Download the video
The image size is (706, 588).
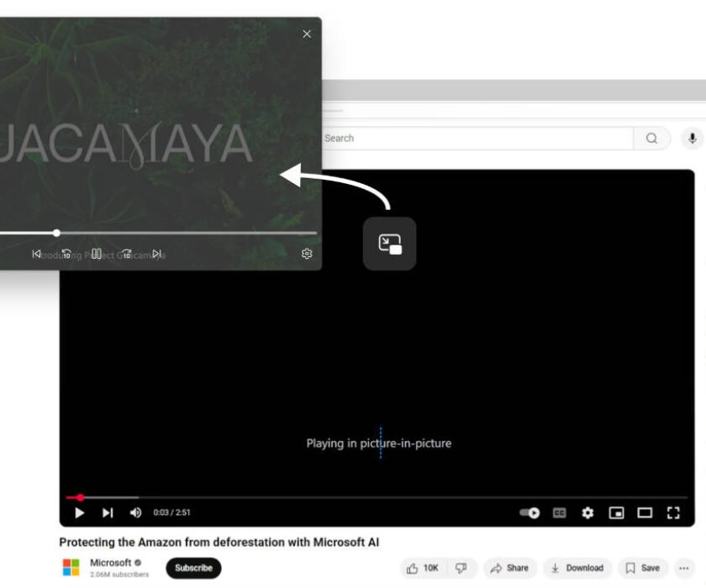(x=577, y=568)
